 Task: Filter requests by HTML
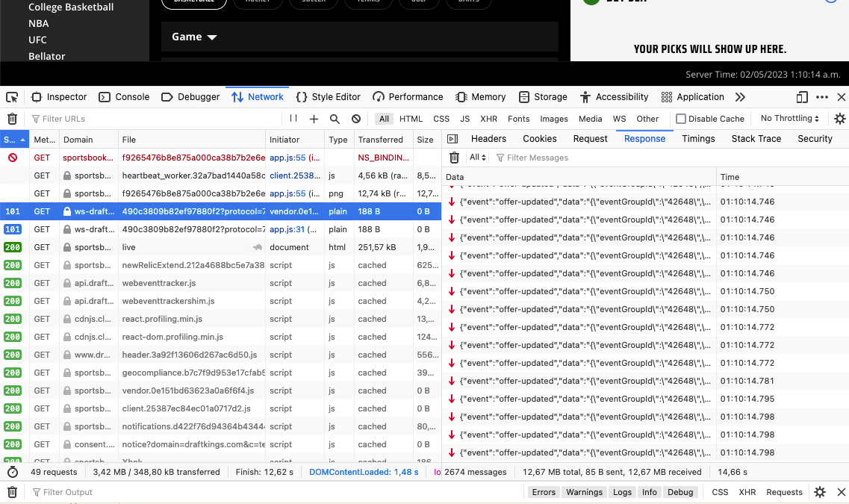411,119
